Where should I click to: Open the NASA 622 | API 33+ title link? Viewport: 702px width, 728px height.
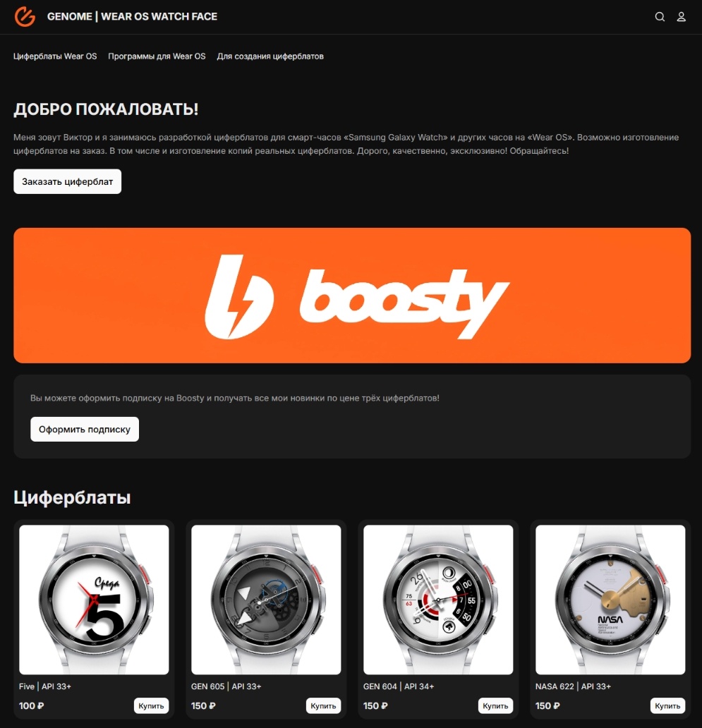click(573, 686)
